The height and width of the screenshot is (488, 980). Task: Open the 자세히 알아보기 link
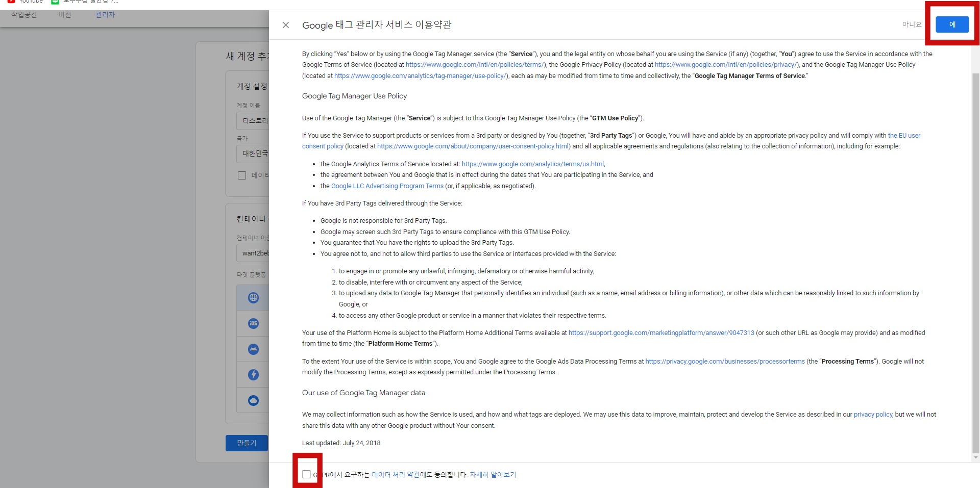(493, 475)
